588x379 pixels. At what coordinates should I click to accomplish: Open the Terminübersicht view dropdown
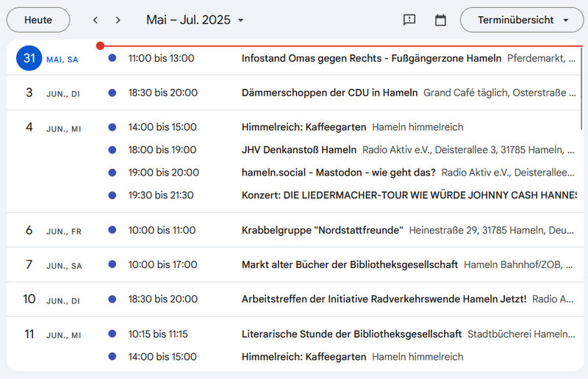[522, 20]
